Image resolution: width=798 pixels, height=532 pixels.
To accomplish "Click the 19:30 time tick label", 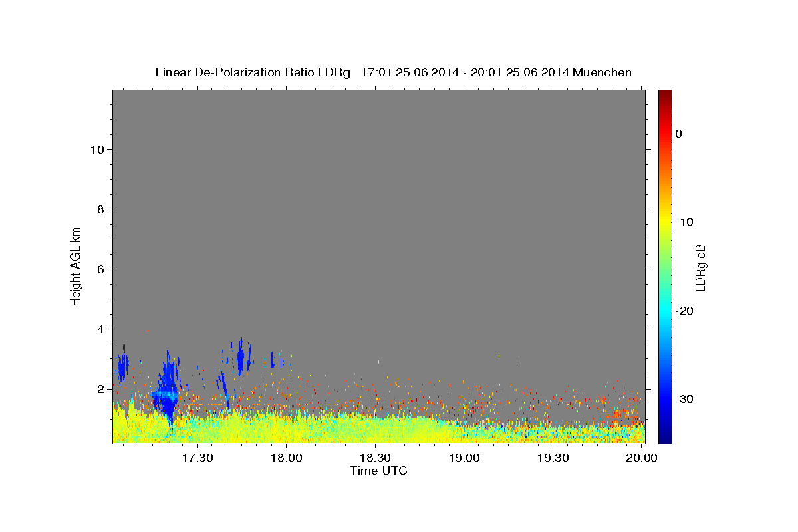I will (x=553, y=458).
